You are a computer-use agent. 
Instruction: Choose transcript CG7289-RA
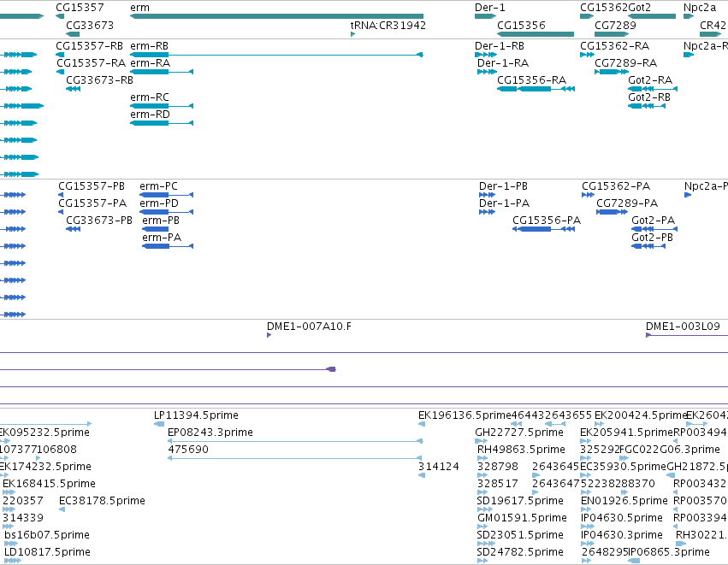pyautogui.click(x=625, y=63)
